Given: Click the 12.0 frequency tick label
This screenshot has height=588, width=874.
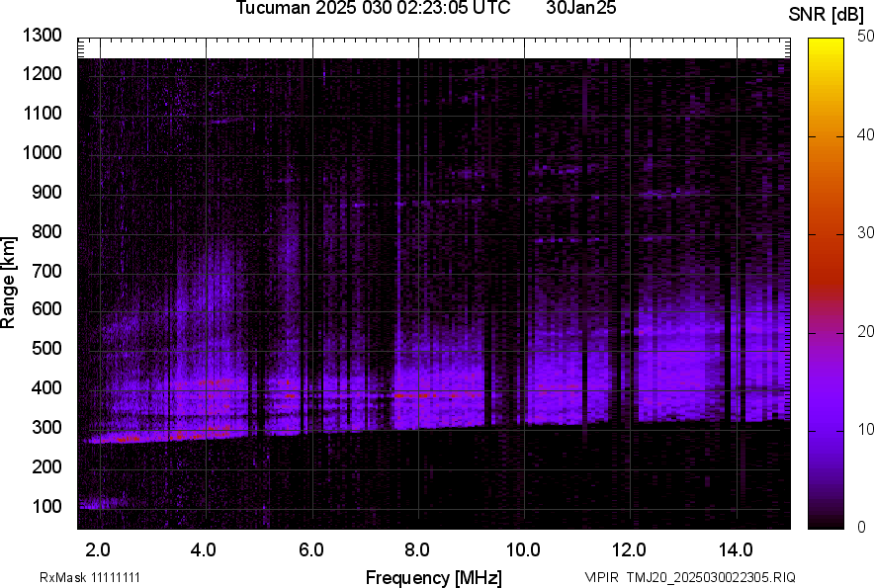Looking at the screenshot, I should coord(629,548).
